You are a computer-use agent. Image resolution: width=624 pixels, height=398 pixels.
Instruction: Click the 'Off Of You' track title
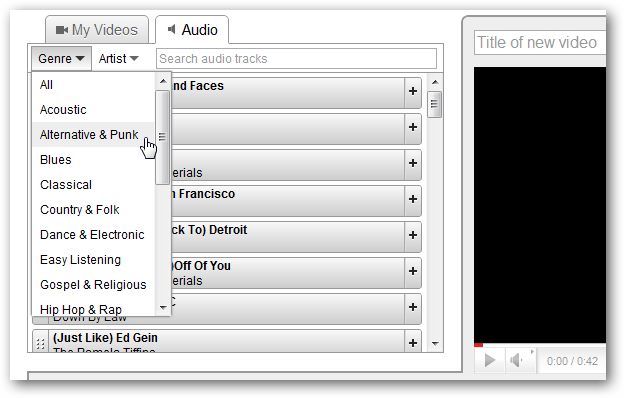201,265
